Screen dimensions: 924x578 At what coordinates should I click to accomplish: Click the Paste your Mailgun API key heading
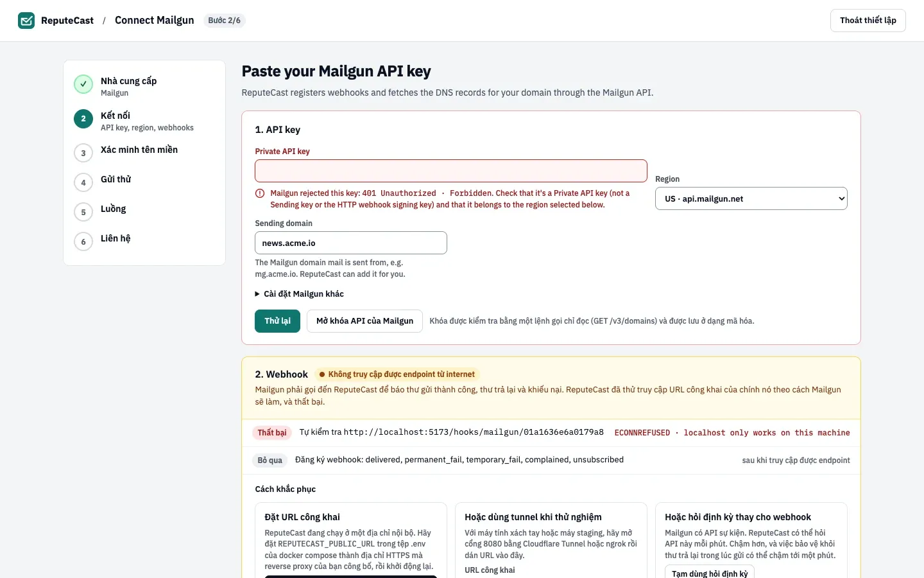coord(336,71)
